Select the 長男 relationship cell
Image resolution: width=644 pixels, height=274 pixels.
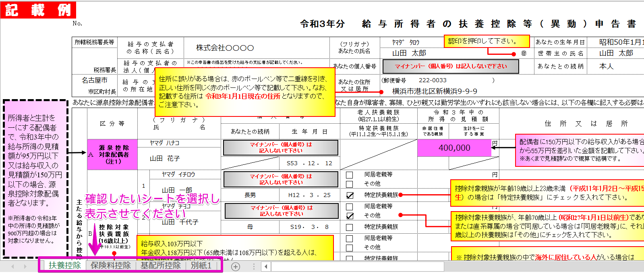coord(250,195)
